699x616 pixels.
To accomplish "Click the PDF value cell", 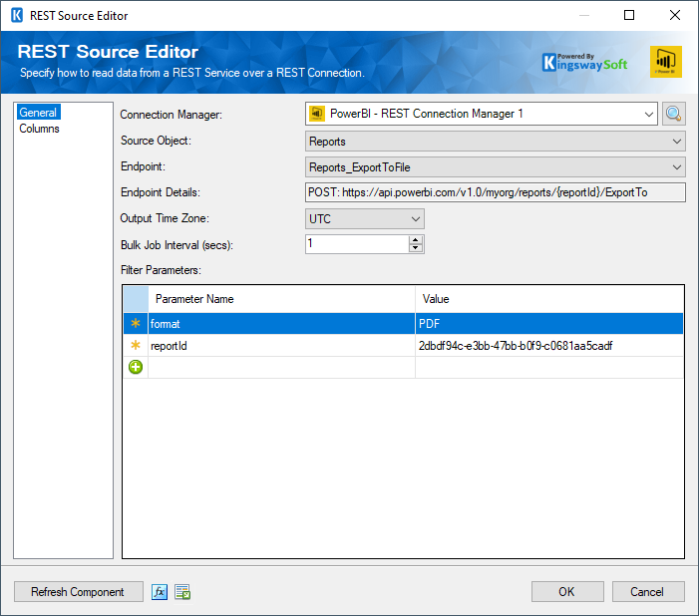I will pos(549,324).
